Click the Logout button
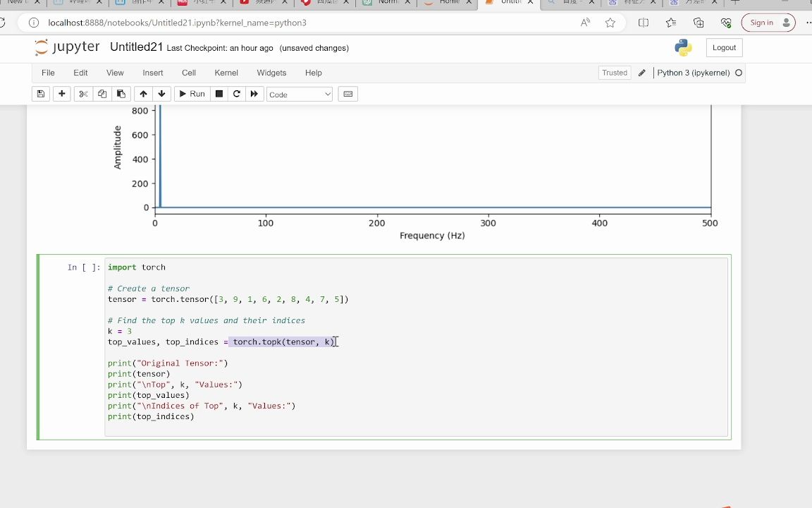 tap(724, 48)
